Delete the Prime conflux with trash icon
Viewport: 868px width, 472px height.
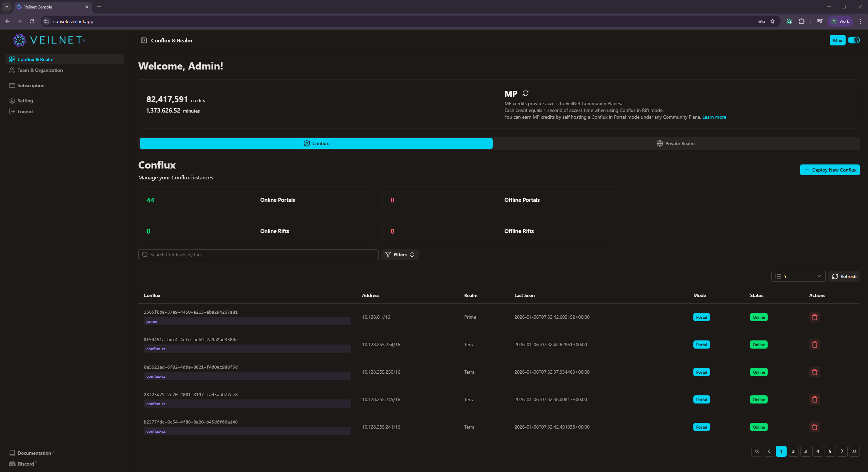(x=814, y=317)
